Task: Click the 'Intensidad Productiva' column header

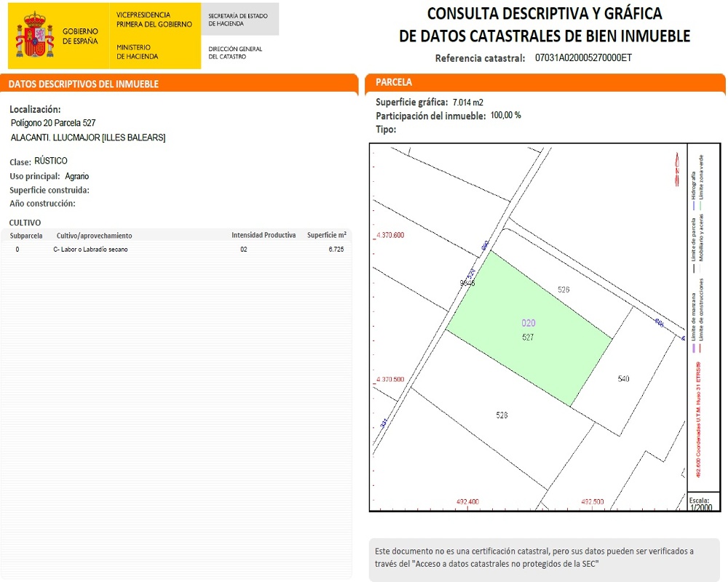Action: 264,235
